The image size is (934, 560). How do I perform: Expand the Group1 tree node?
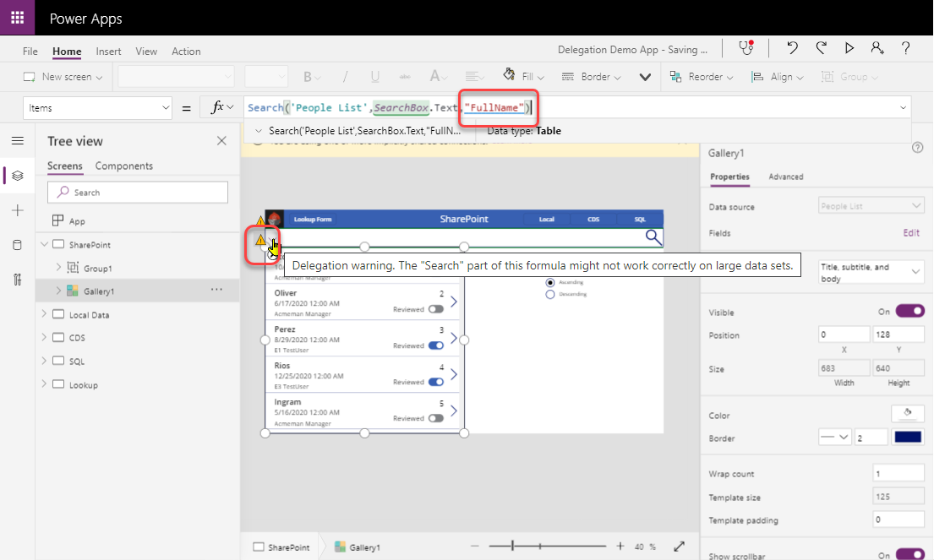tap(58, 267)
